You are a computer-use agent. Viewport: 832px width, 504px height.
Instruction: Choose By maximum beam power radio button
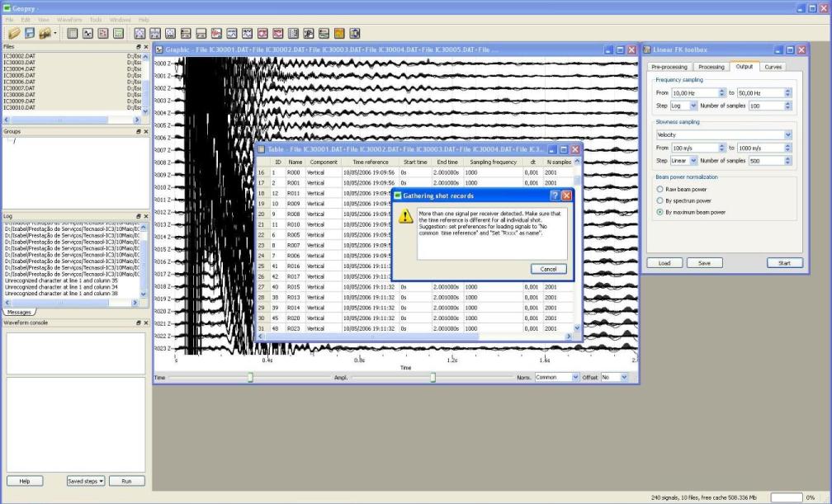click(x=659, y=212)
